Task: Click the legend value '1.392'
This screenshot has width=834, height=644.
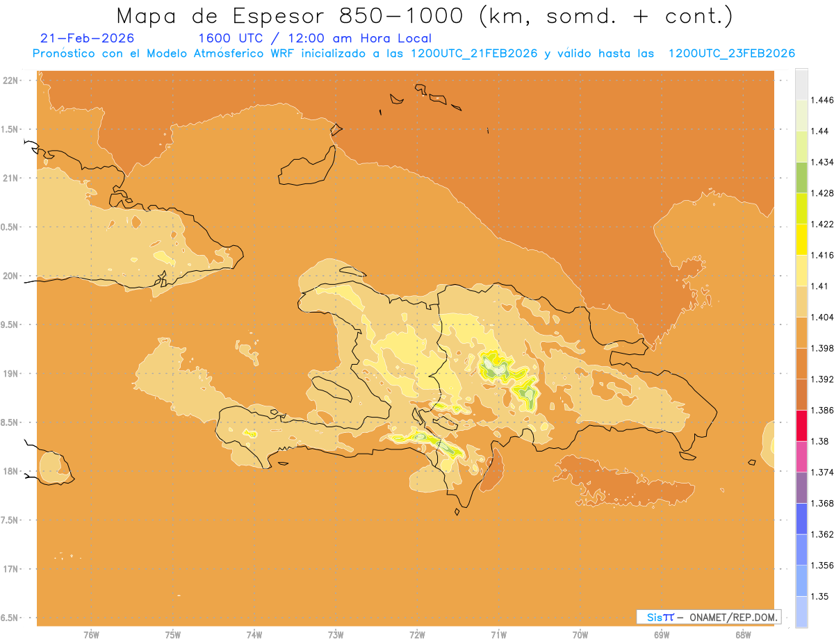Action: point(822,379)
